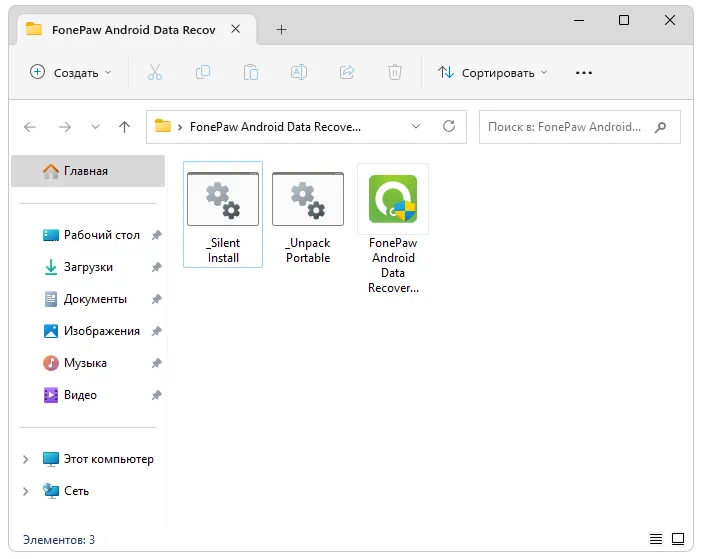Click the Cut scissors icon
Viewport: 702px width, 559px height.
(155, 72)
